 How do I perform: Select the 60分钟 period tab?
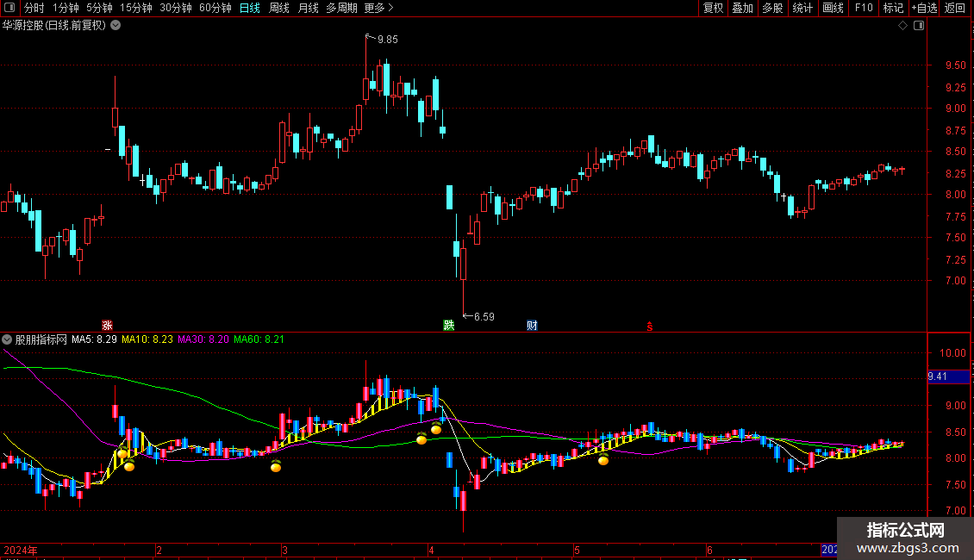click(x=215, y=8)
